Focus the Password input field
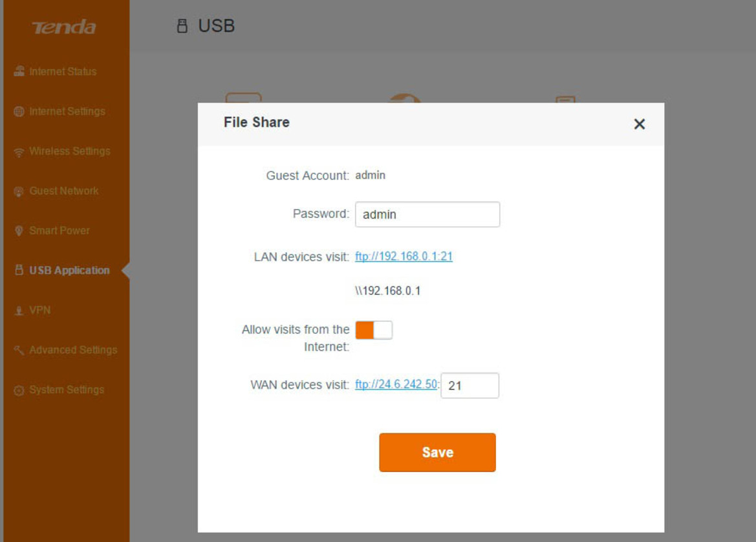Image resolution: width=756 pixels, height=542 pixels. point(427,214)
